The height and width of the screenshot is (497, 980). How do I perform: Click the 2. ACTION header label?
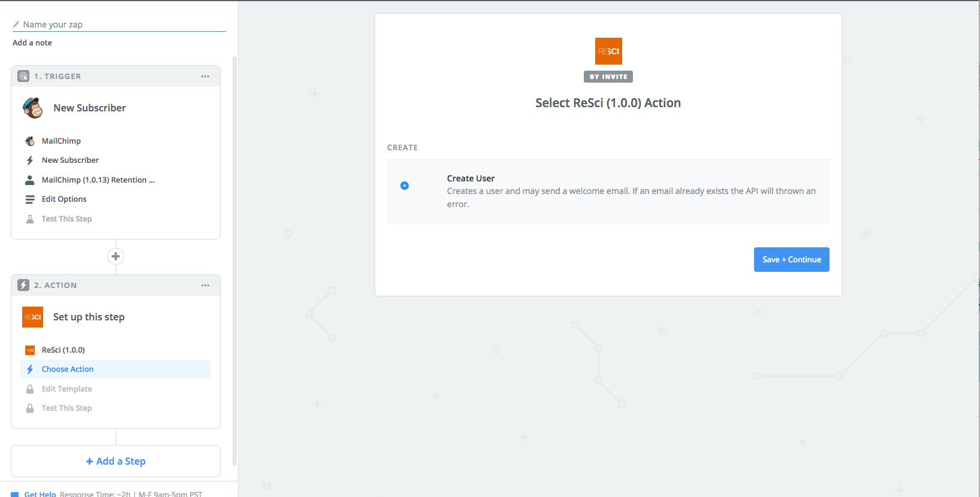pyautogui.click(x=56, y=286)
